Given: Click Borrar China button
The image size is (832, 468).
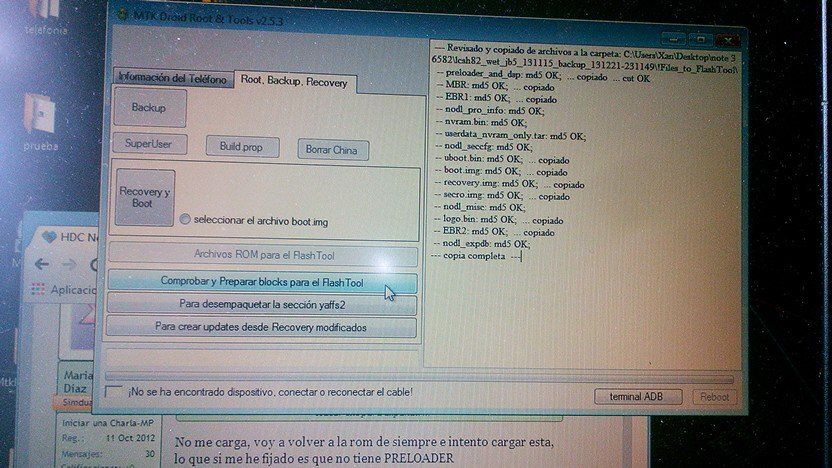Looking at the screenshot, I should (x=332, y=150).
